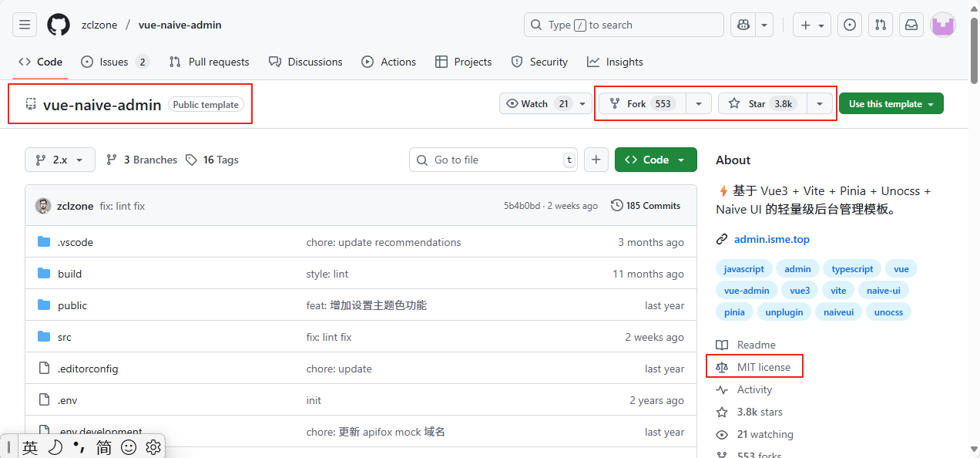Go to GitHub homepage logo
980x458 pixels.
pos(59,25)
